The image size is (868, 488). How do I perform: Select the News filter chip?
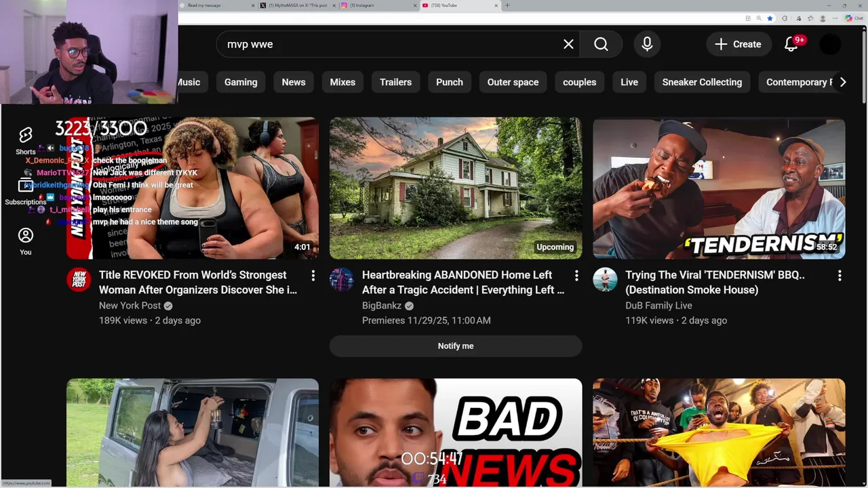click(294, 82)
